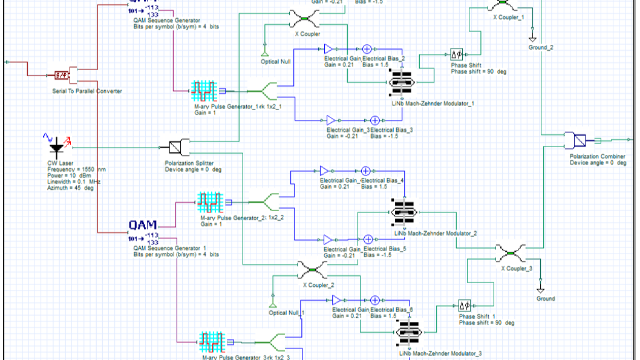
Task: Click the LiNb Mach-Zehnder Modulator_1 icon
Action: 402,83
